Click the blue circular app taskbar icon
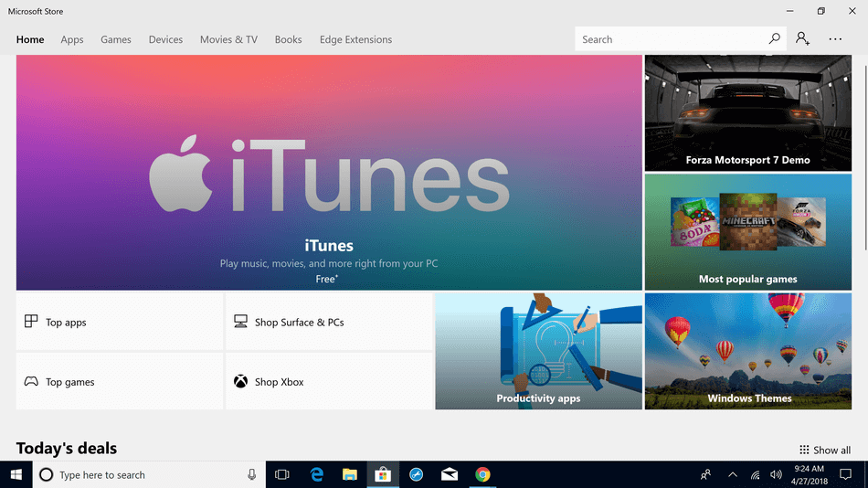868x488 pixels. (x=417, y=474)
